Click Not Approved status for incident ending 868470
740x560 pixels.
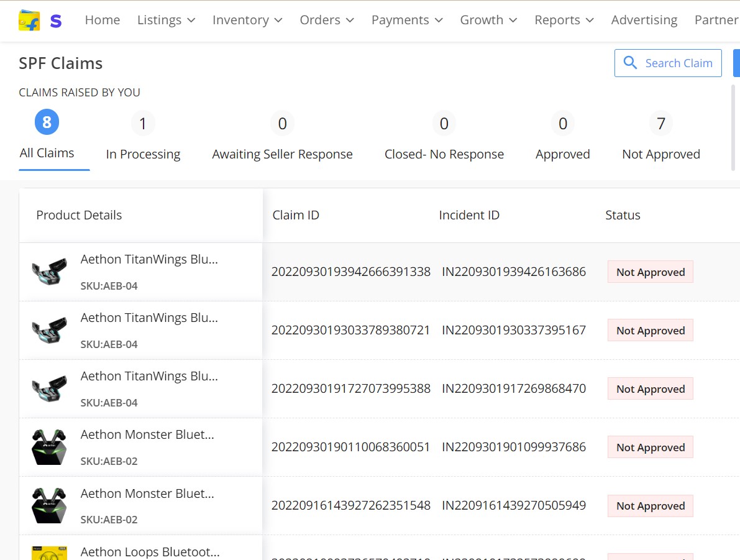[651, 388]
